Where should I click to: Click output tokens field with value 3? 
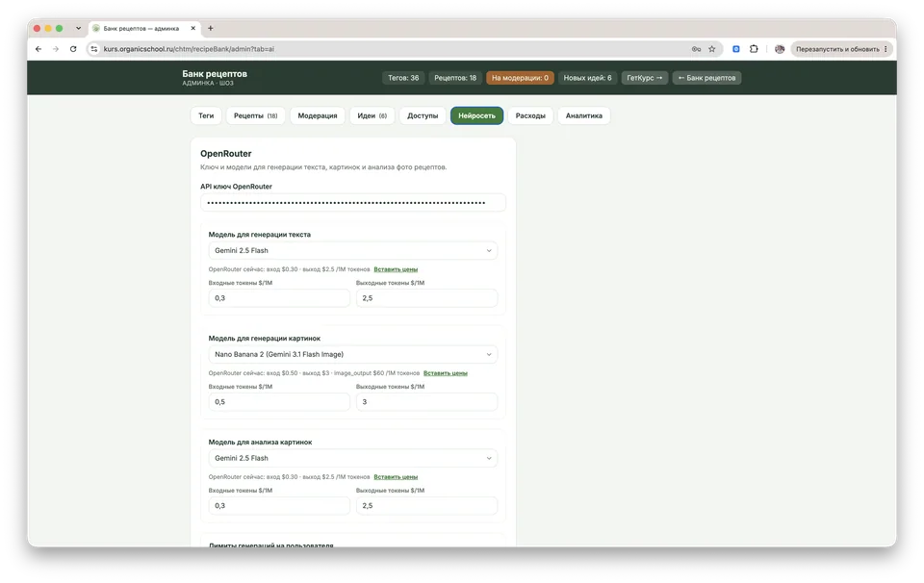(426, 401)
